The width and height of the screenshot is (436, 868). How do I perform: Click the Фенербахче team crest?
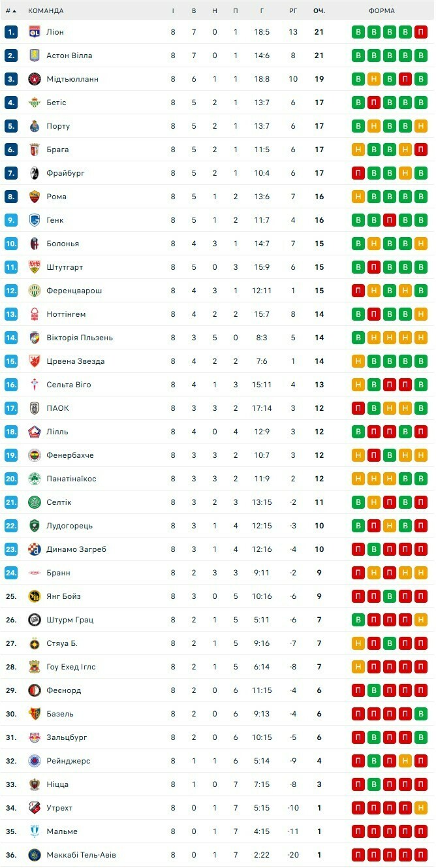pyautogui.click(x=35, y=455)
